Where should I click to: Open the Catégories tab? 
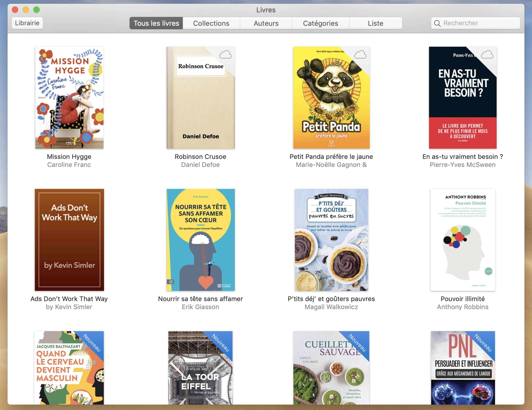click(x=320, y=23)
